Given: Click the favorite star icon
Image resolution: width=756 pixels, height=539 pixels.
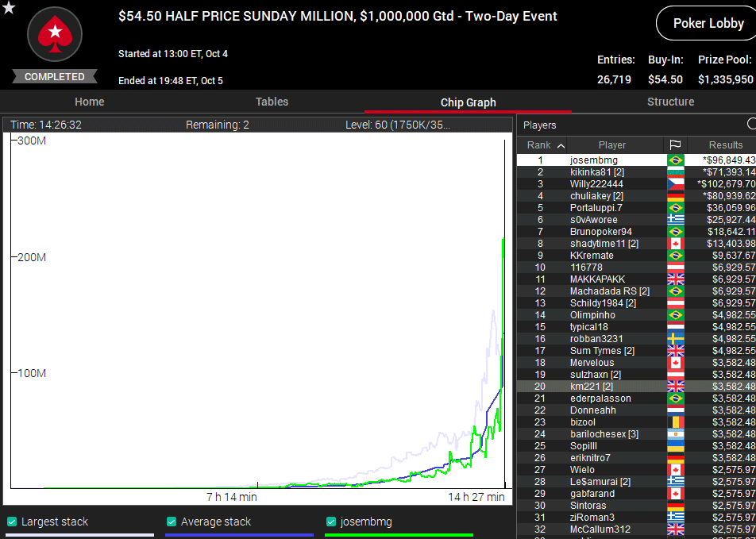Looking at the screenshot, I should [x=9, y=7].
